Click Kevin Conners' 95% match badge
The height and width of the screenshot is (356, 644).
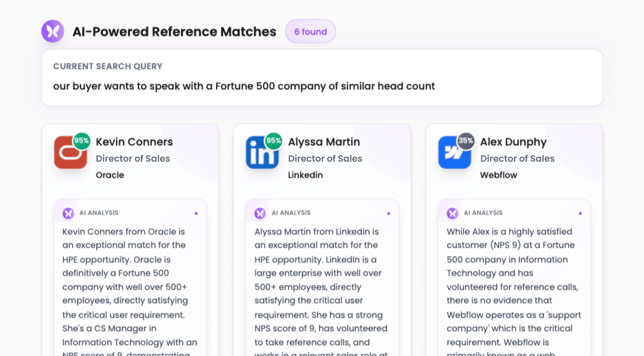click(x=82, y=141)
